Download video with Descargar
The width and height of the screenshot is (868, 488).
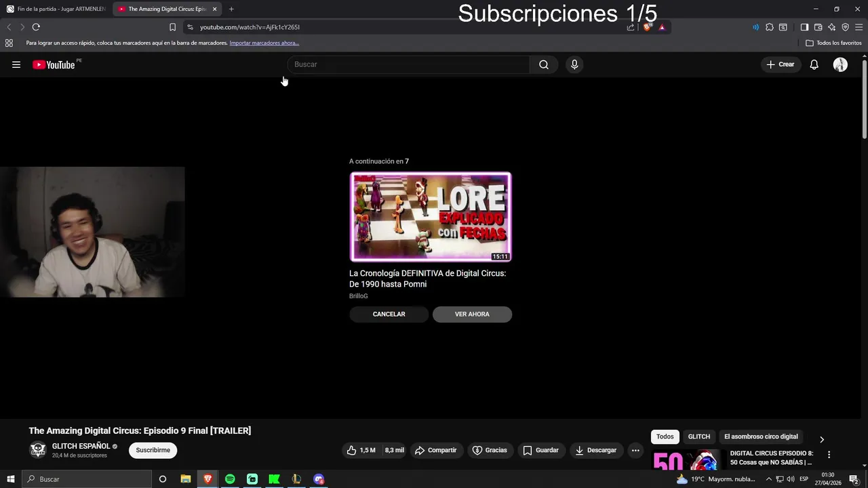[596, 450]
